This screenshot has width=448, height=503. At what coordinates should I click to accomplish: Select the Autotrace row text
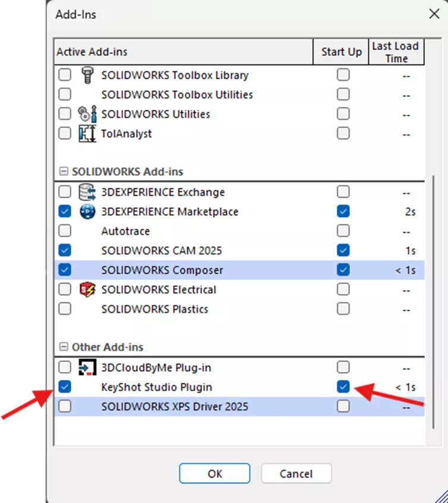125,231
